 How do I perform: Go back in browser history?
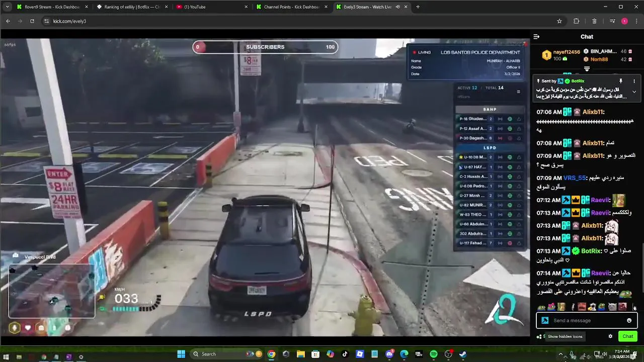pyautogui.click(x=8, y=21)
